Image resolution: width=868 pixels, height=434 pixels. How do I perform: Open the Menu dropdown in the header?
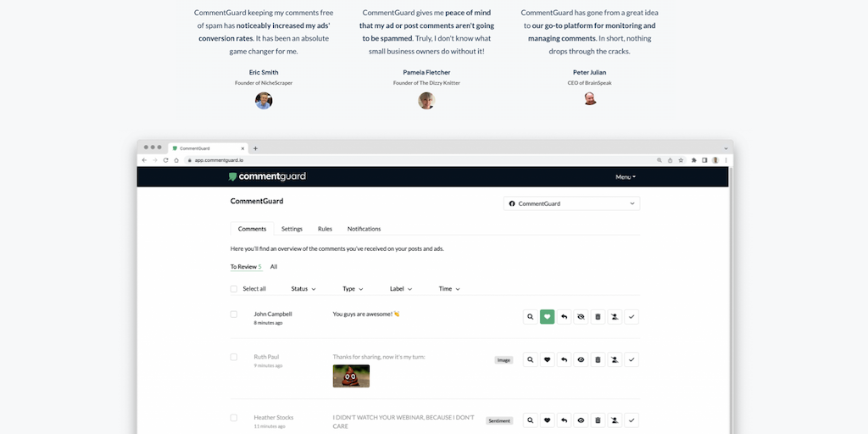point(626,177)
